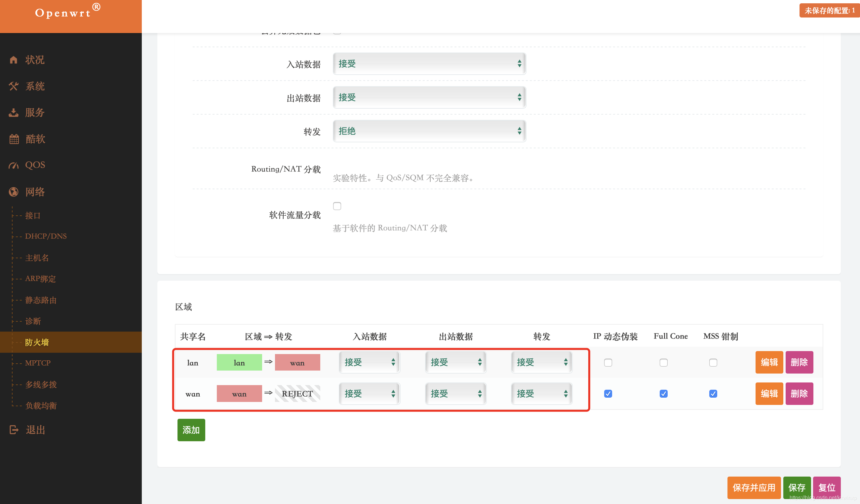The height and width of the screenshot is (504, 860).
Task: Open lan zone 出站数据 dropdown
Action: pyautogui.click(x=456, y=363)
